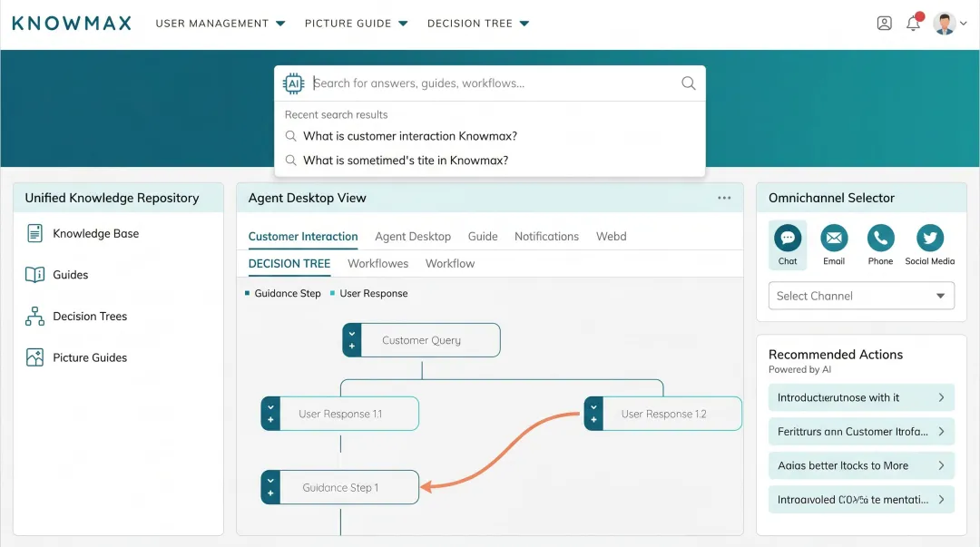Open 'What is customer interaction Knowmax?' result
The height and width of the screenshot is (547, 980).
coord(410,136)
